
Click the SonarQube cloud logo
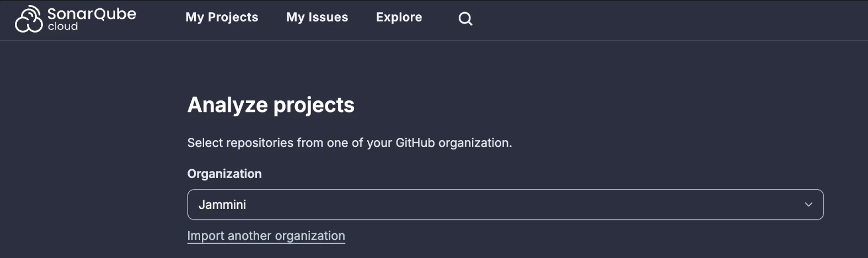(x=76, y=19)
